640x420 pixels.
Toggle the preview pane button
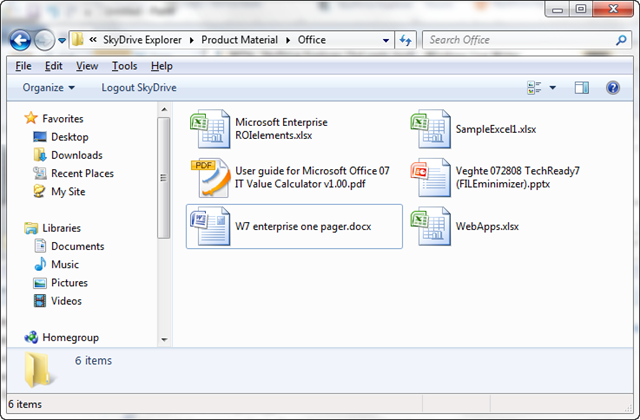[x=582, y=88]
